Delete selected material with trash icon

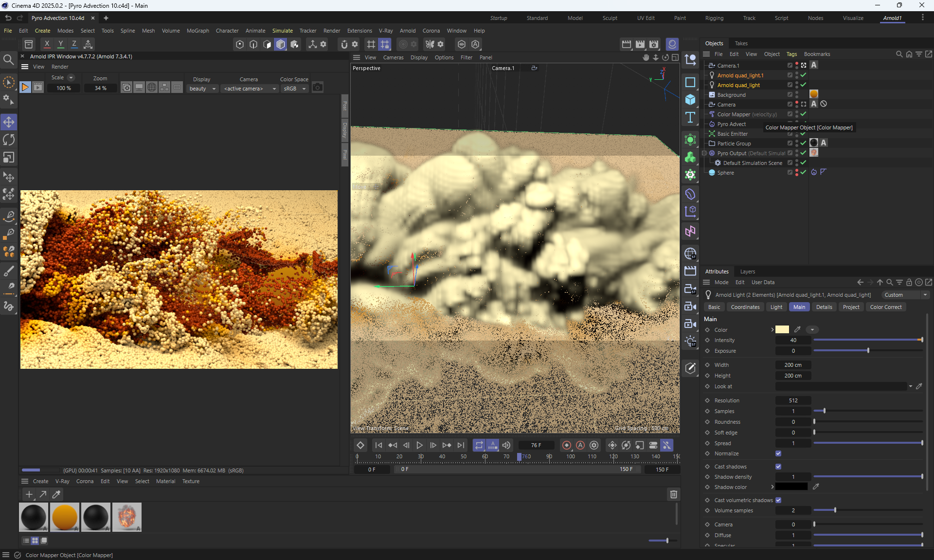pos(674,494)
